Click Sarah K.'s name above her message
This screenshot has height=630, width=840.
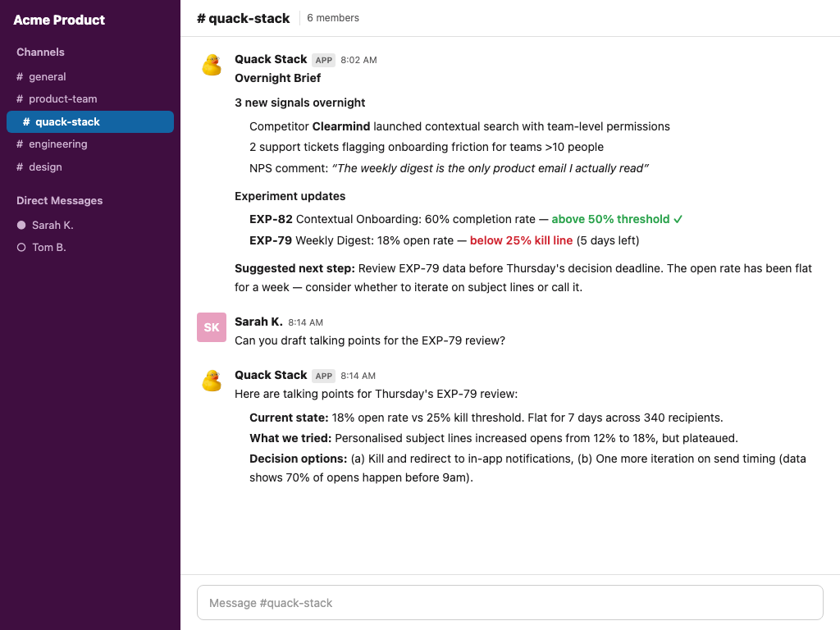tap(258, 322)
